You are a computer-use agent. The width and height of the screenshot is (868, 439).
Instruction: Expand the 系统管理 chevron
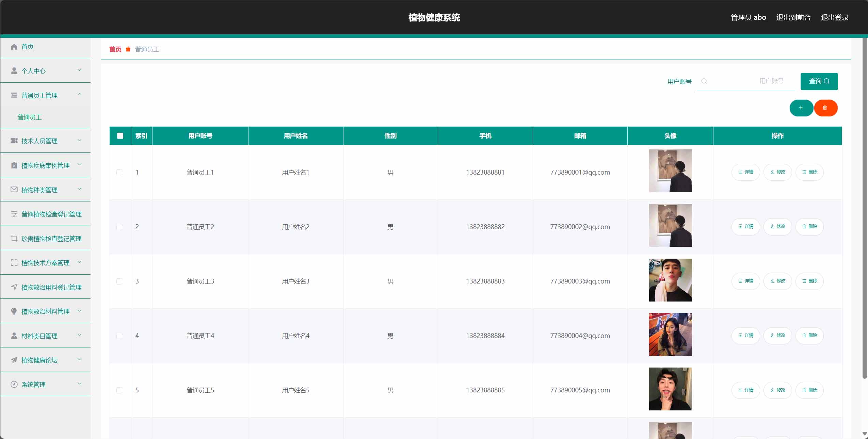pyautogui.click(x=79, y=384)
